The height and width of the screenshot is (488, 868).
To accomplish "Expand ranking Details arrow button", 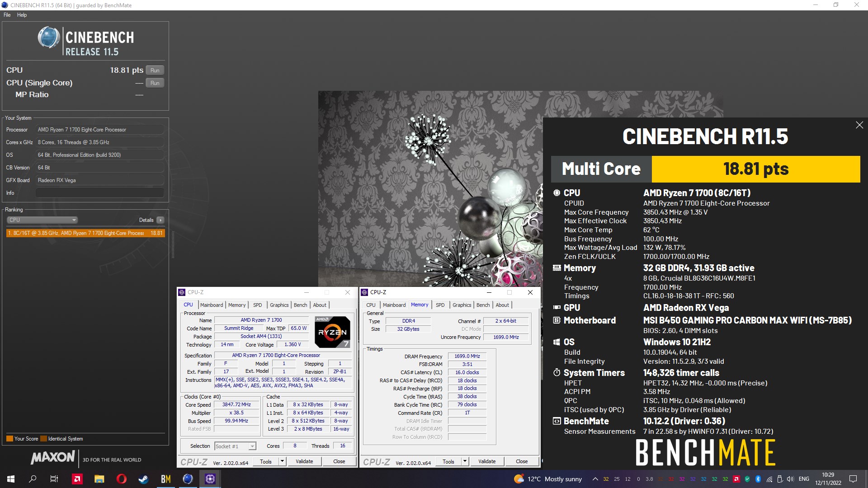I will 160,220.
